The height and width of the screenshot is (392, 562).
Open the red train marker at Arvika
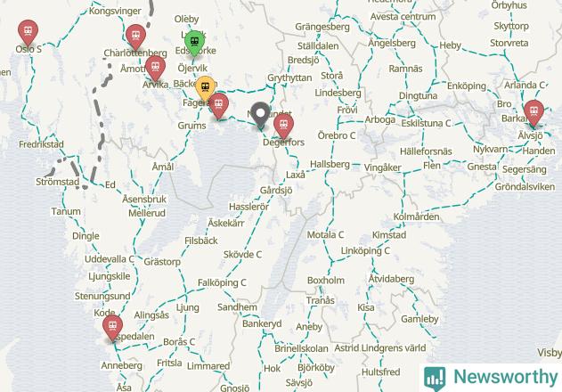tap(155, 69)
